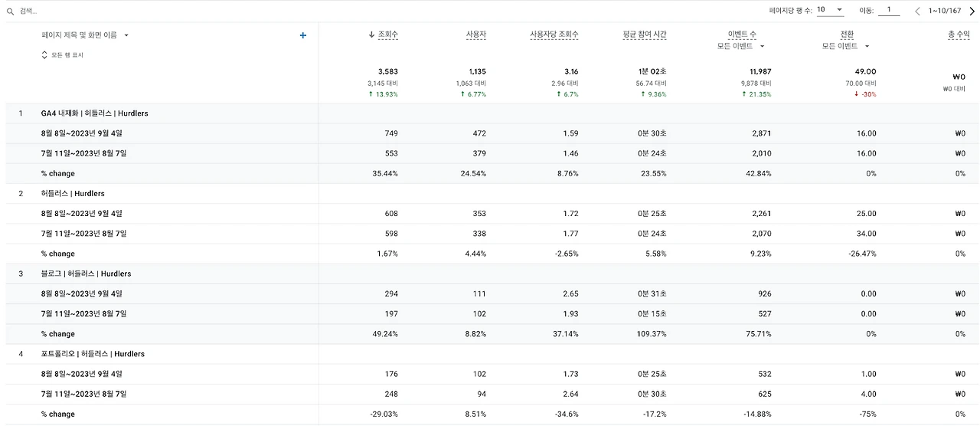Go to previous page of results
Screen dimensions: 980x426
click(x=918, y=11)
